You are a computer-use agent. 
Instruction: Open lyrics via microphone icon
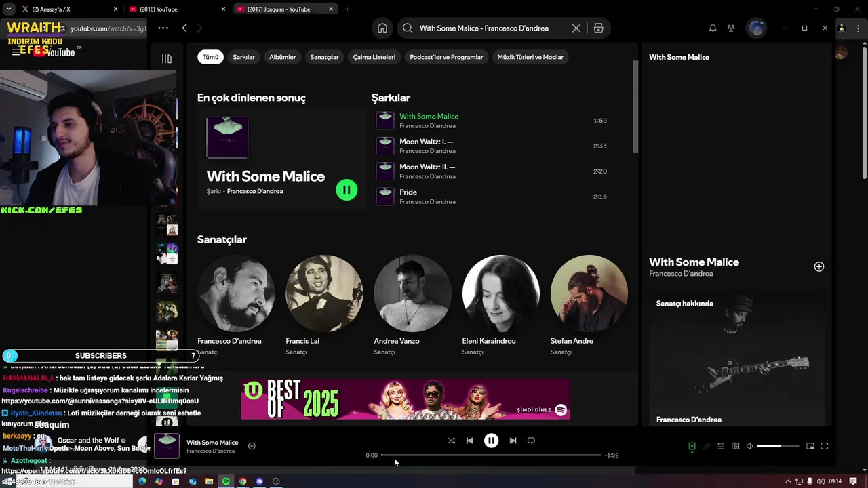[x=707, y=446]
